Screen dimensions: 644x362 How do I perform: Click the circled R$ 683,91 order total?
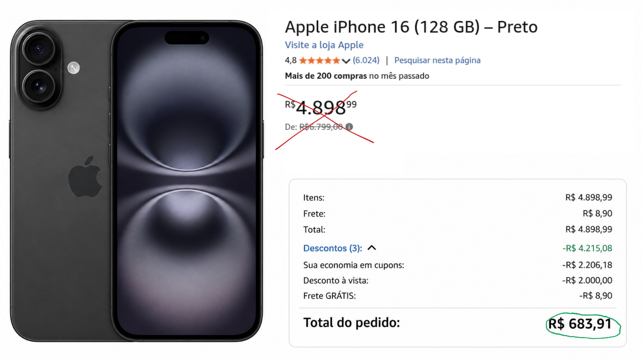[580, 324]
